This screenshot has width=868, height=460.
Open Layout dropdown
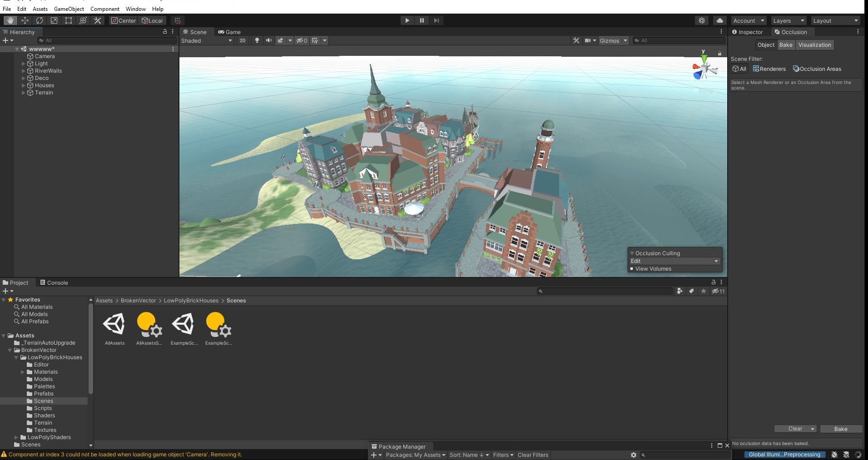click(835, 20)
